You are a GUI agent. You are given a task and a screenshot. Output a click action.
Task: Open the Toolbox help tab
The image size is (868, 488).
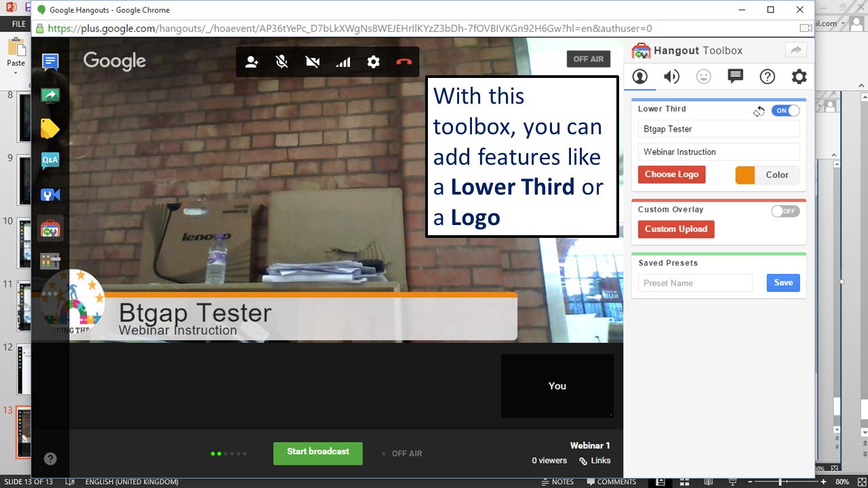(767, 77)
